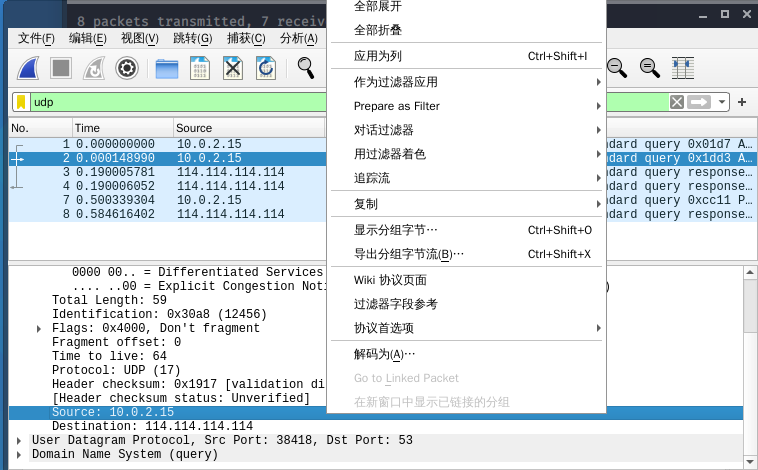
Task: Click the details pane scrollbar up arrow
Action: point(750,272)
